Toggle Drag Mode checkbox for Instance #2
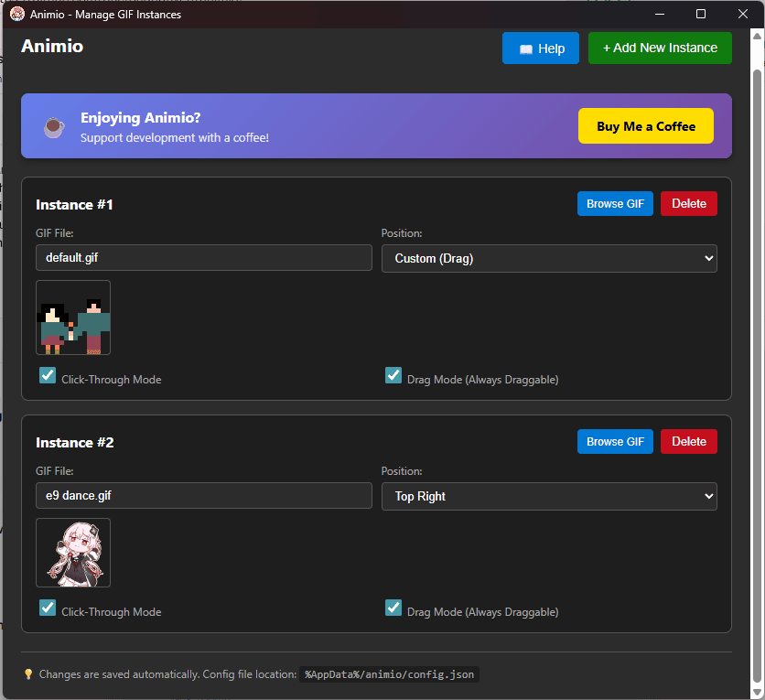The height and width of the screenshot is (700, 765). tap(393, 608)
